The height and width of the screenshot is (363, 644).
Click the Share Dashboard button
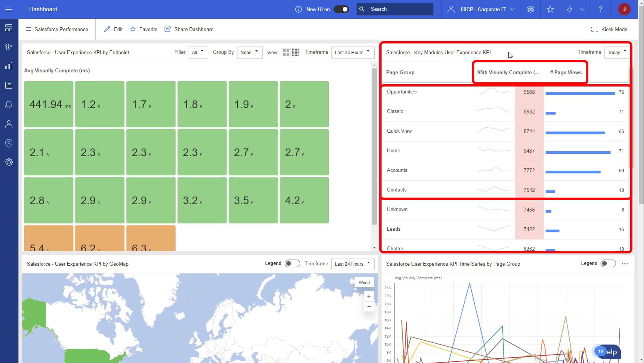pos(189,29)
